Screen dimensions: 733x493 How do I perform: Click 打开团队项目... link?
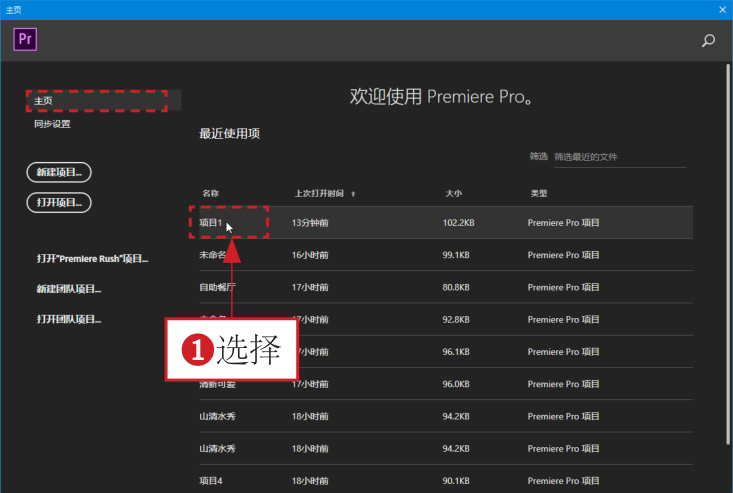click(69, 319)
